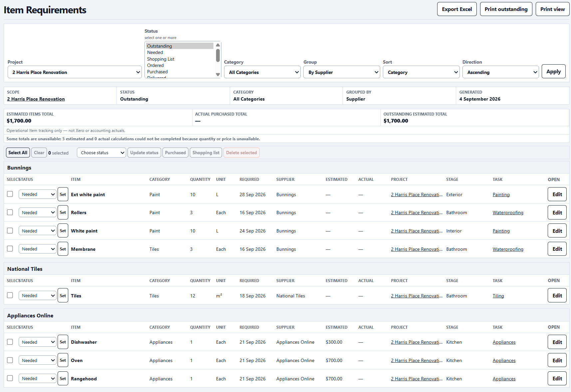
Task: Open project link in Rangehood row
Action: (x=417, y=379)
